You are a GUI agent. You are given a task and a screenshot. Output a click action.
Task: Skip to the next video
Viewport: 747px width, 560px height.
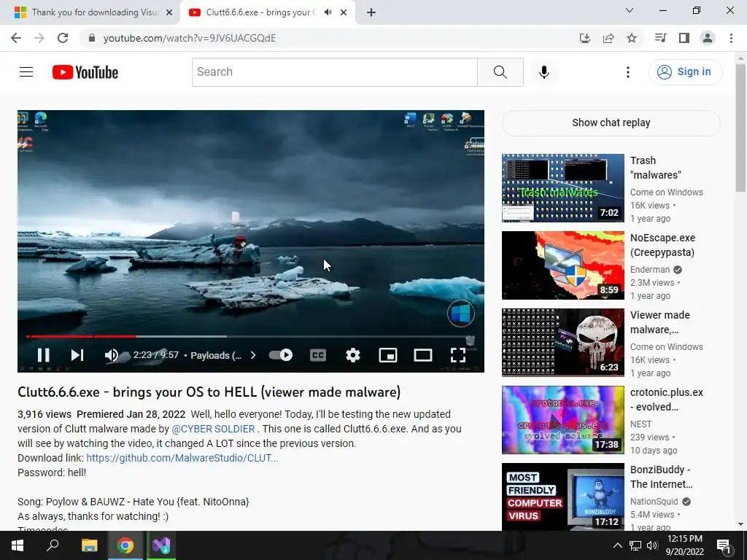77,355
